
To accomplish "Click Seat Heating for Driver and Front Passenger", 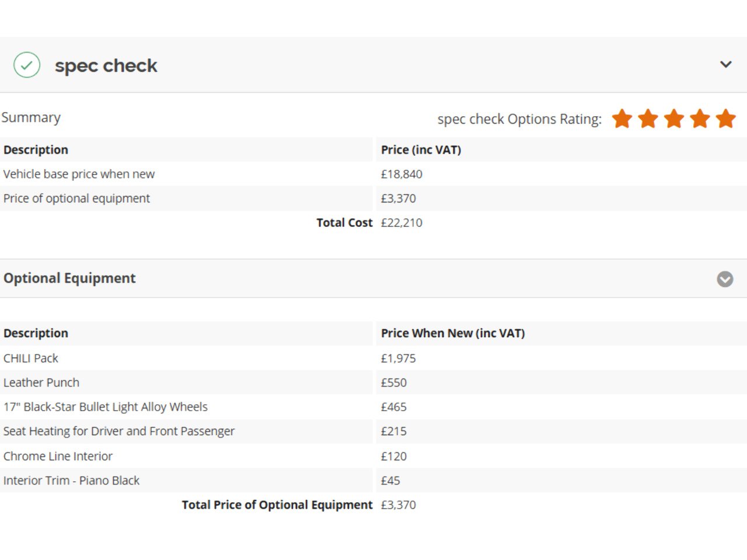I will point(119,431).
